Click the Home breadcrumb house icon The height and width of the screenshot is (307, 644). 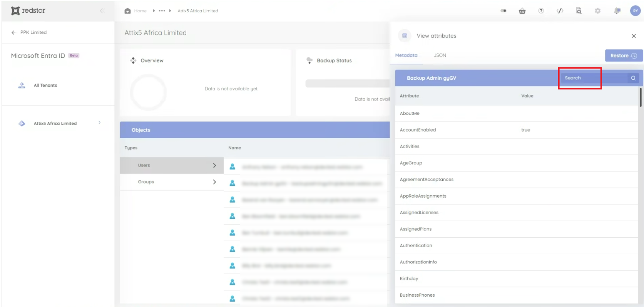point(127,11)
